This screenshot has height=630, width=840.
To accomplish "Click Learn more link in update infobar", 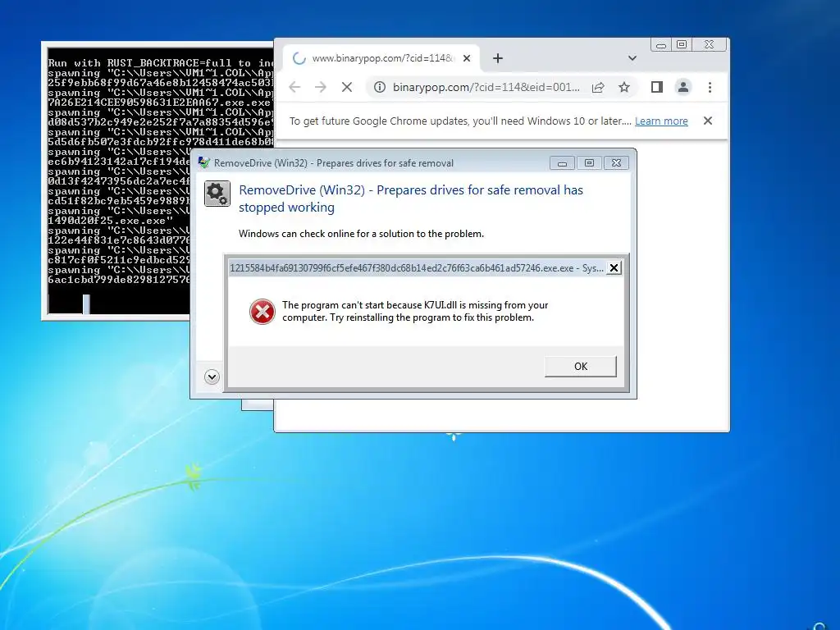I will point(661,121).
